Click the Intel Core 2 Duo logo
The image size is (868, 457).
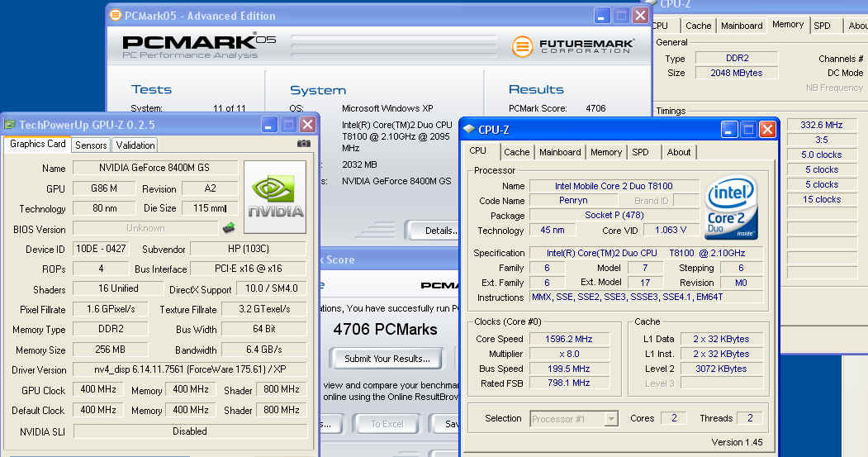pos(731,208)
